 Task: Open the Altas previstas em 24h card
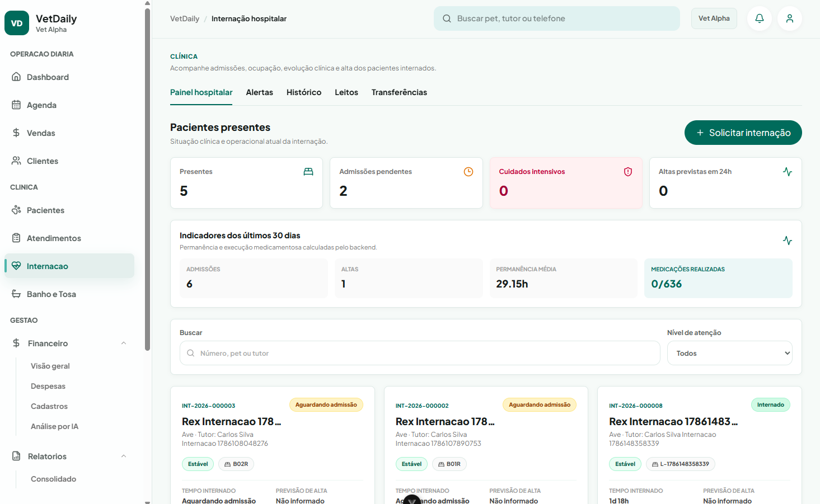tap(725, 183)
